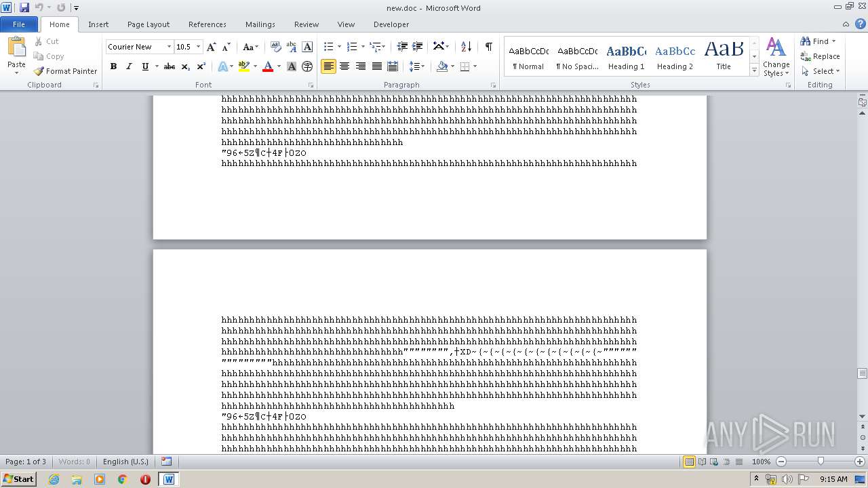The image size is (868, 488).
Task: Open Line Spacing dropdown
Action: [x=416, y=66]
